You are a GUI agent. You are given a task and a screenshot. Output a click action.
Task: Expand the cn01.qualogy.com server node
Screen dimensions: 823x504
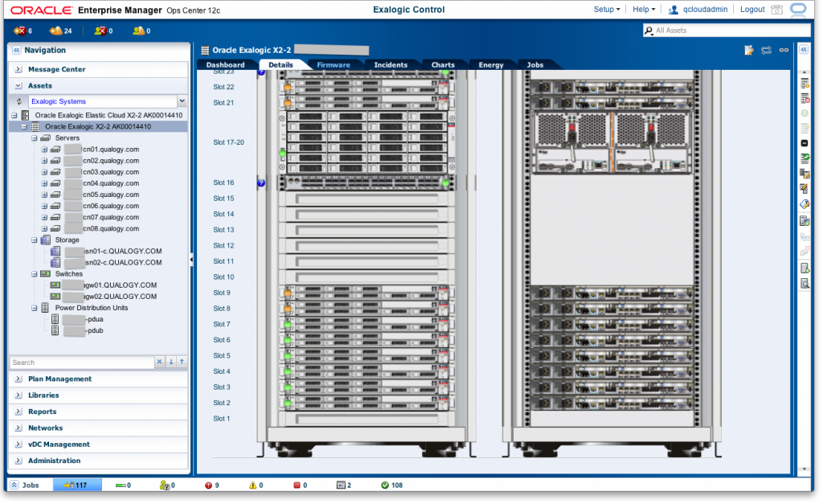click(x=45, y=150)
